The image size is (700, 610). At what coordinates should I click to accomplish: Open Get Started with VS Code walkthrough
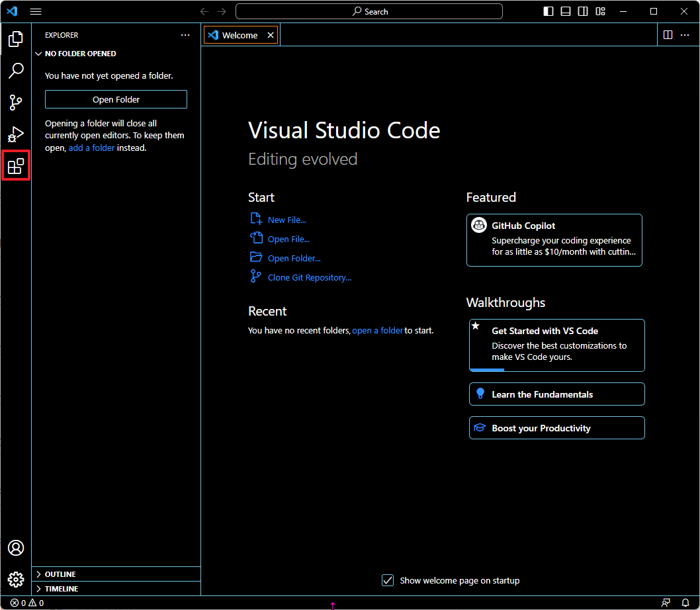point(556,345)
